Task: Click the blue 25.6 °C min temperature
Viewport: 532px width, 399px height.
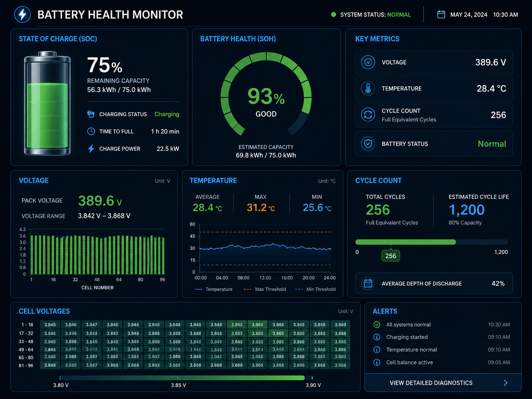Action: coord(317,208)
